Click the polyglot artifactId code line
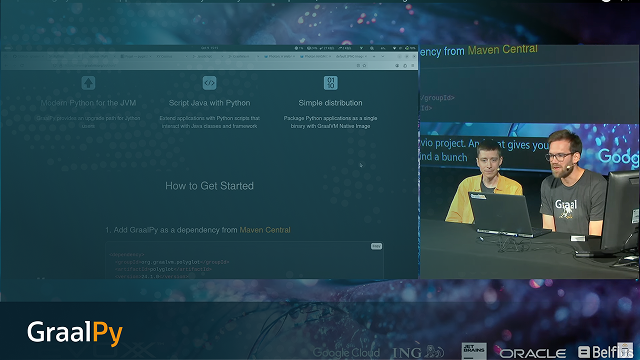 coord(163,269)
